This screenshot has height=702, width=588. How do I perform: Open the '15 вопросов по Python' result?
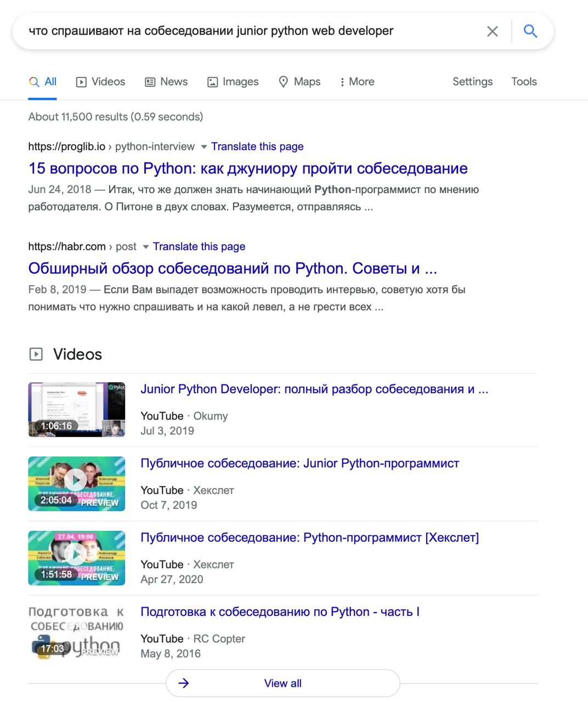pyautogui.click(x=248, y=168)
